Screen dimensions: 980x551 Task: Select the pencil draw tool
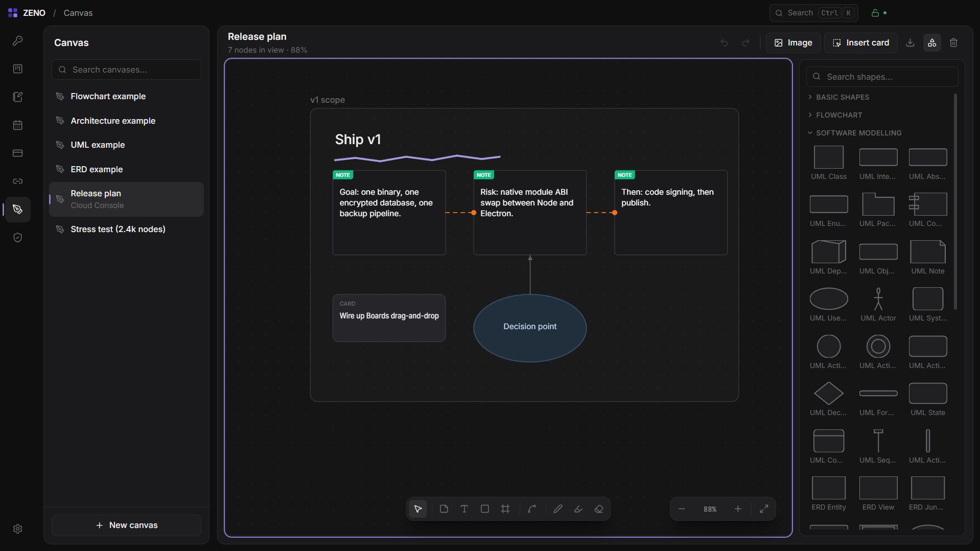pyautogui.click(x=558, y=509)
